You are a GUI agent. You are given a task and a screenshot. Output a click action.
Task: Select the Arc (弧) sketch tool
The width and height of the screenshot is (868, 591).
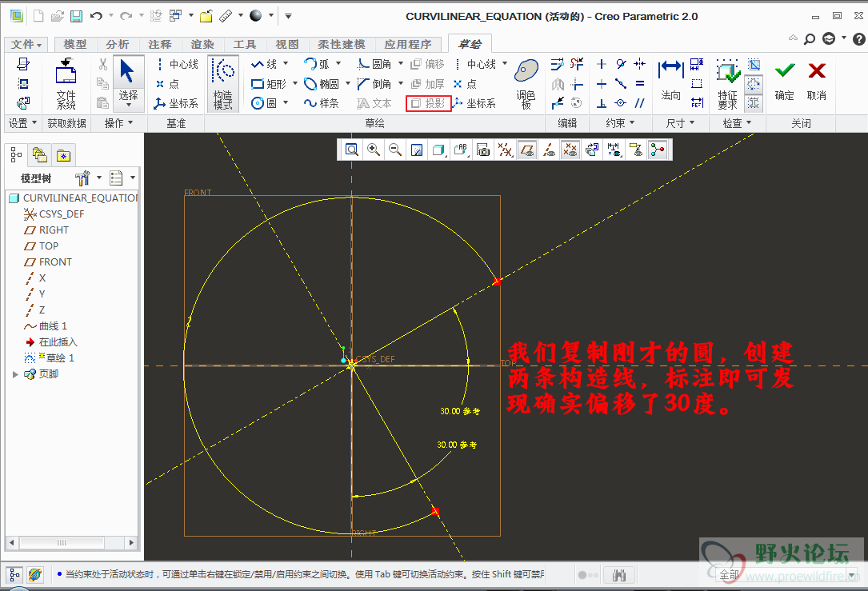pos(317,64)
